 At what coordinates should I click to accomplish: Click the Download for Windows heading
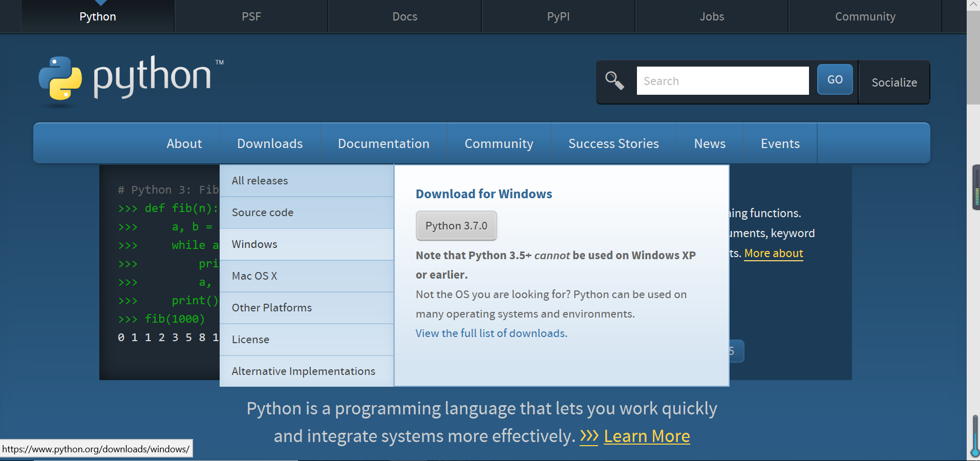point(484,194)
